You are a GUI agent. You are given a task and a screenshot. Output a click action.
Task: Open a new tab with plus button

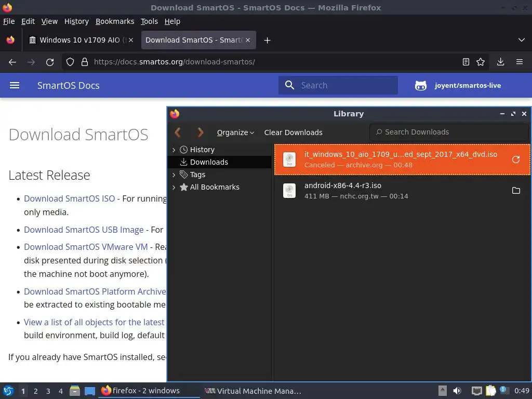(268, 41)
